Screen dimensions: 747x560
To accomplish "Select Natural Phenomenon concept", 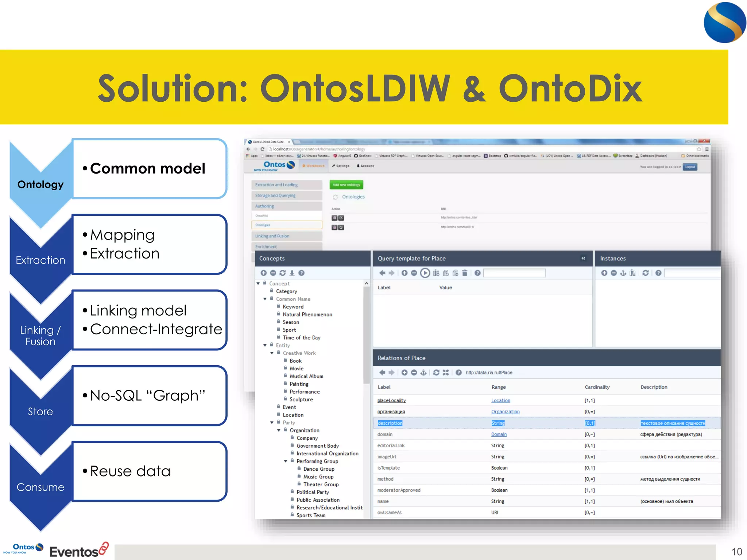I will coord(307,314).
